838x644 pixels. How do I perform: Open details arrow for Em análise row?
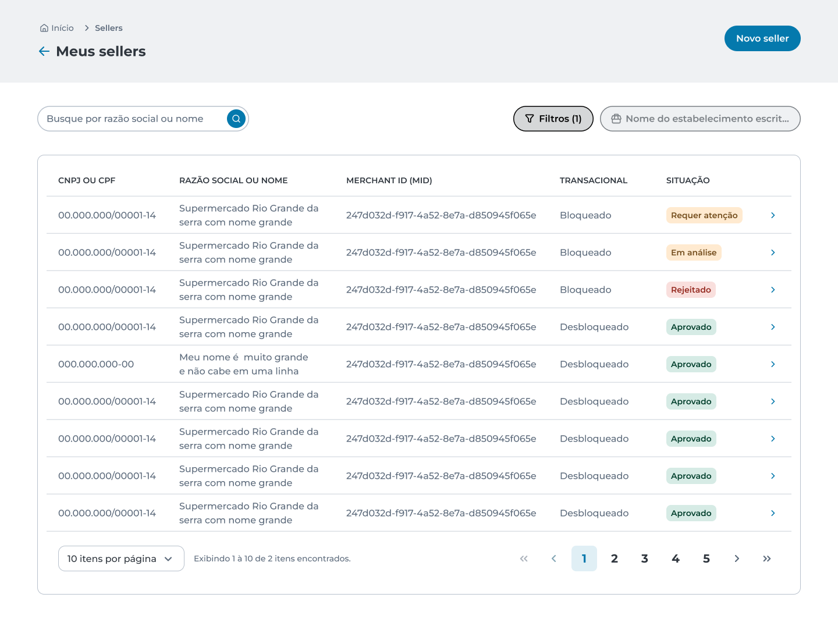773,252
